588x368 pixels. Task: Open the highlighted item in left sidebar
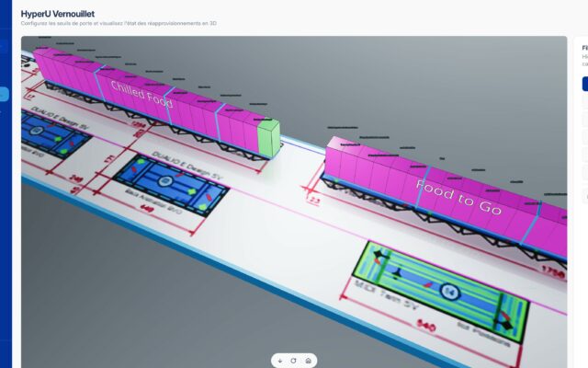click(x=5, y=94)
